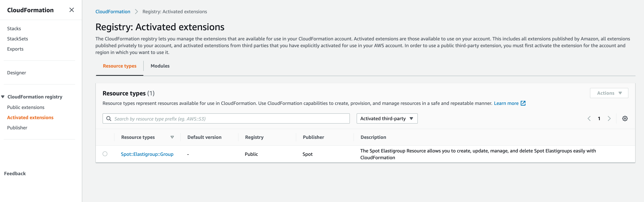Screen dimensions: 644x202
Task: Open the Designer sidebar item
Action: click(16, 73)
